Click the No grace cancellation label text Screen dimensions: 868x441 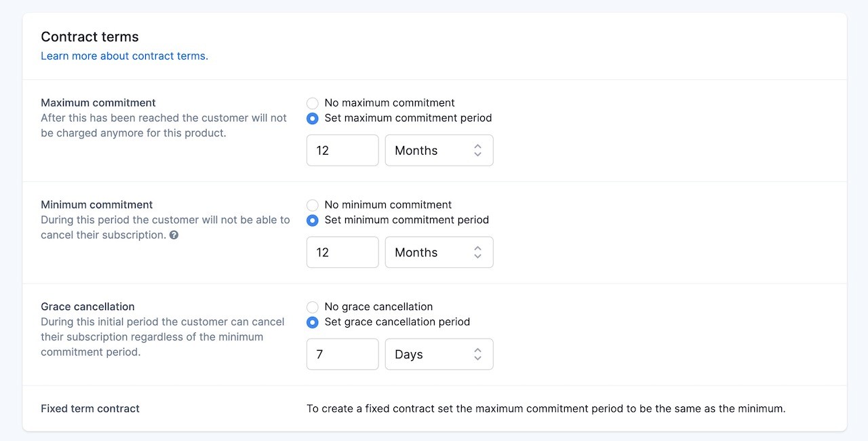[378, 307]
